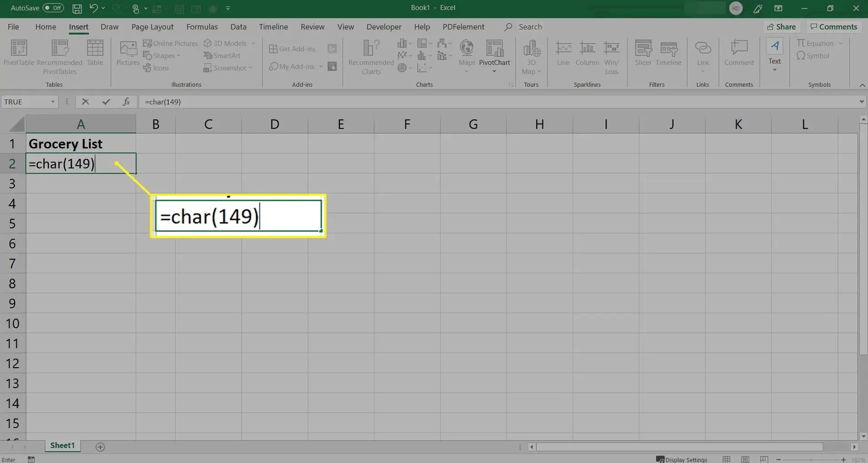This screenshot has height=463, width=868.
Task: Open the Page Layout tab
Action: pyautogui.click(x=152, y=27)
